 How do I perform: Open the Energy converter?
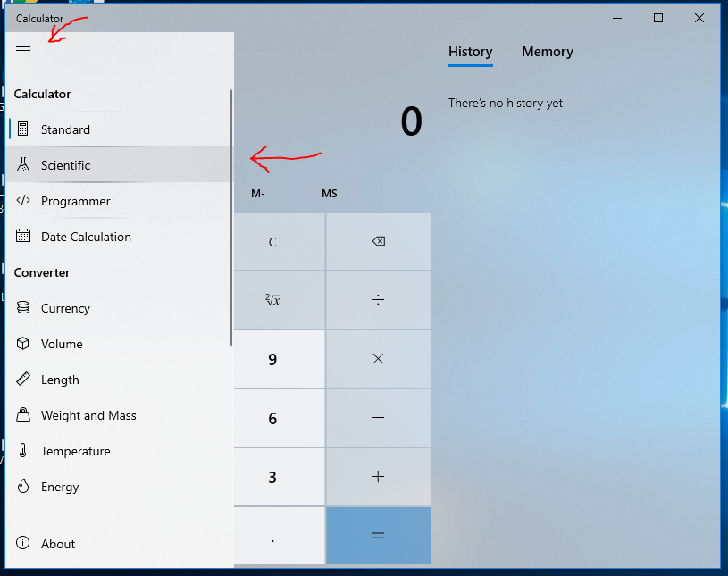click(119, 487)
